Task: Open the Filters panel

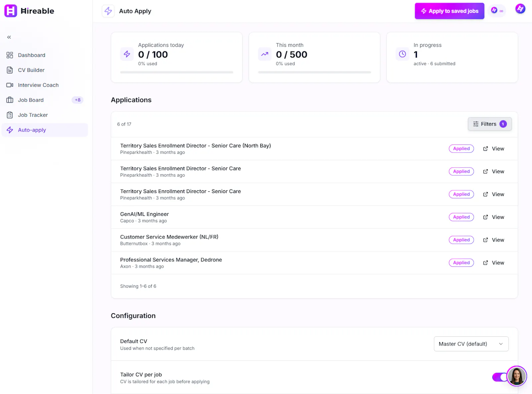Action: coord(490,124)
